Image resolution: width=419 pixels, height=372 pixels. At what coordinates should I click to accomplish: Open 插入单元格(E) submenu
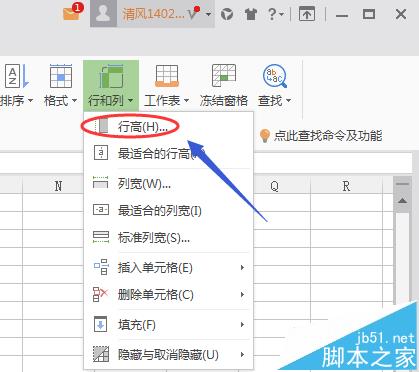(x=168, y=268)
